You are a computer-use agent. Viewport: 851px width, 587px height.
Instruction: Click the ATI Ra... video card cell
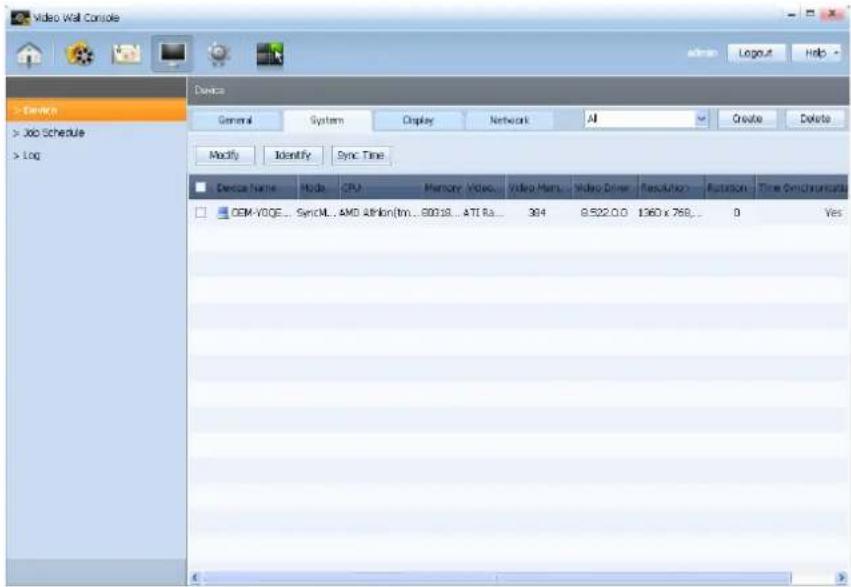483,213
